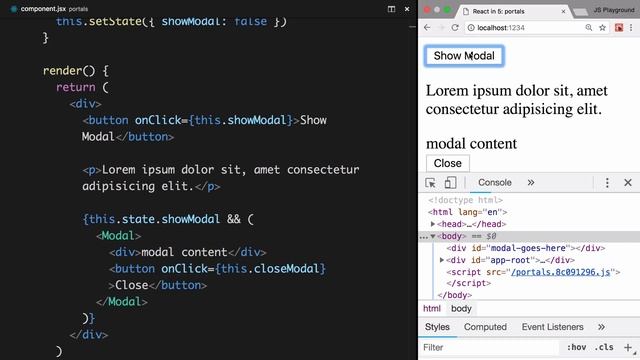The image size is (640, 360).
Task: Click the Lorem ipsum paragraph on page
Action: (517, 100)
